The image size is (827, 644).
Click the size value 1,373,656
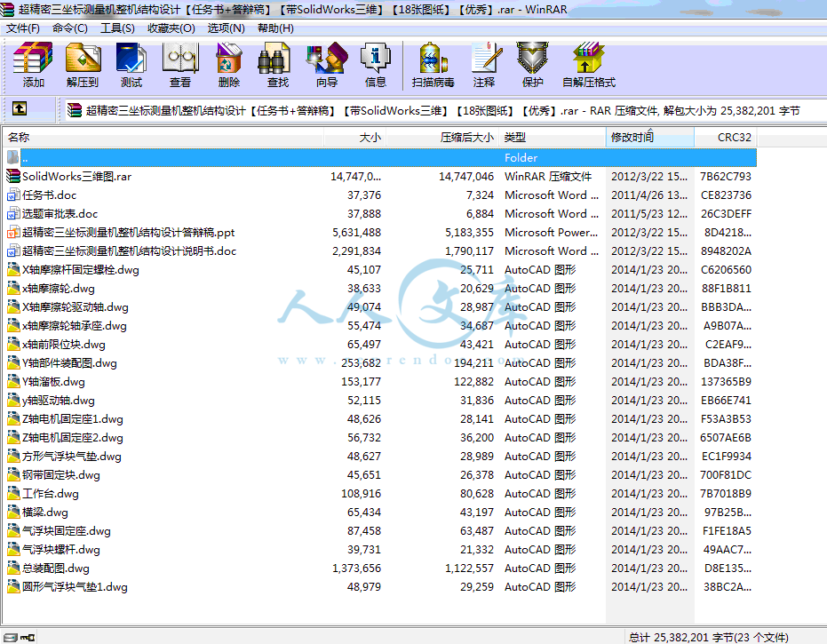click(x=356, y=568)
